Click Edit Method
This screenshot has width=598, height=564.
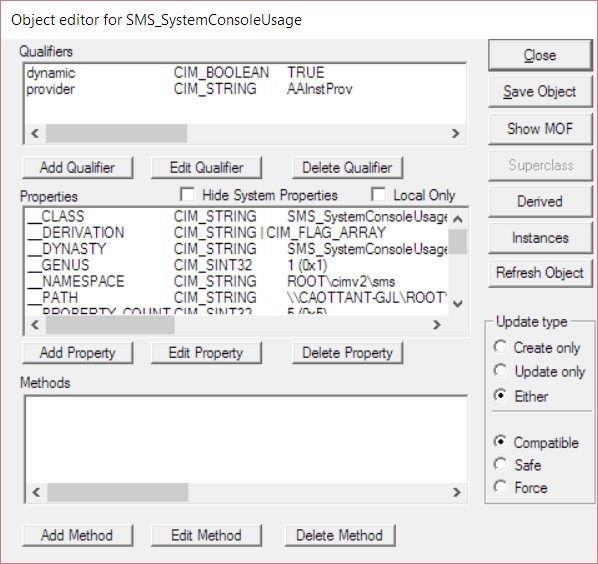(x=206, y=535)
